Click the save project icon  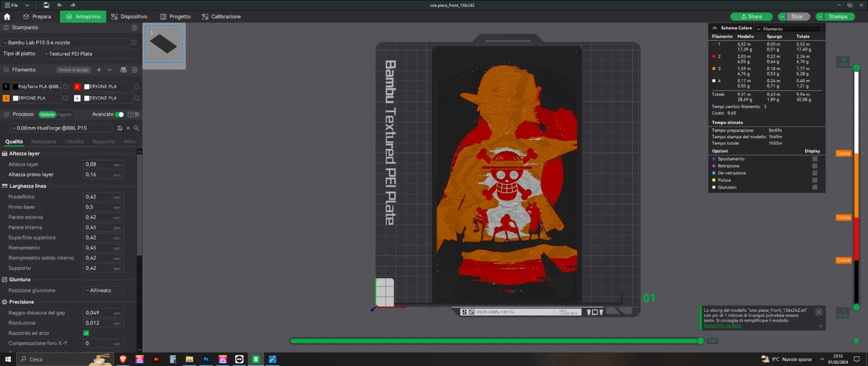[x=46, y=5]
